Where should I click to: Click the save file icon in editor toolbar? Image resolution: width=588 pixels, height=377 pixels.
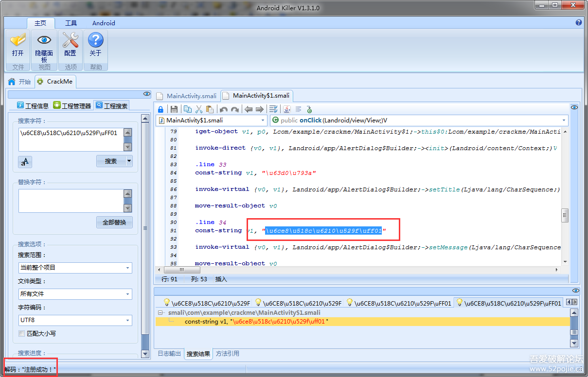[174, 109]
